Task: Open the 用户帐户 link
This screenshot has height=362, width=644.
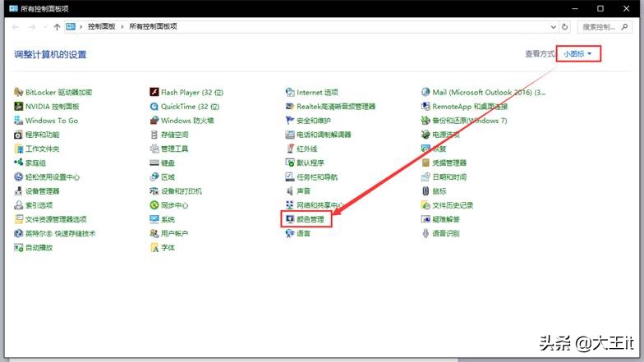Action: (x=174, y=233)
